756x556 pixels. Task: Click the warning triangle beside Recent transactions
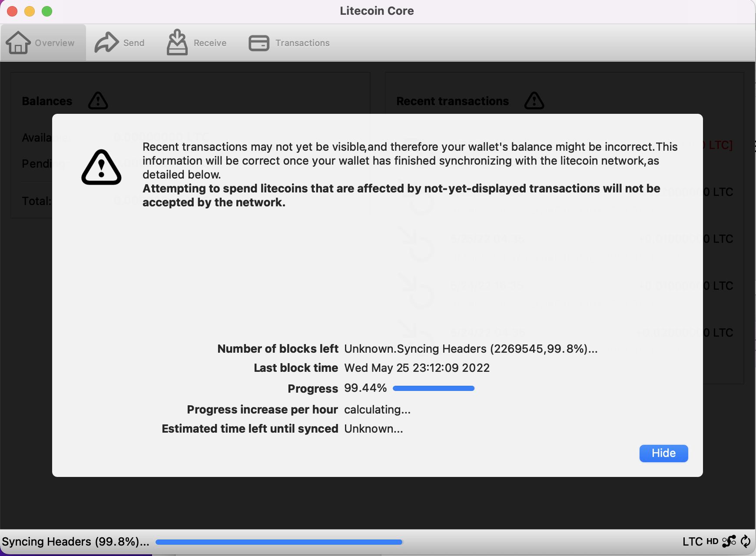coord(534,101)
